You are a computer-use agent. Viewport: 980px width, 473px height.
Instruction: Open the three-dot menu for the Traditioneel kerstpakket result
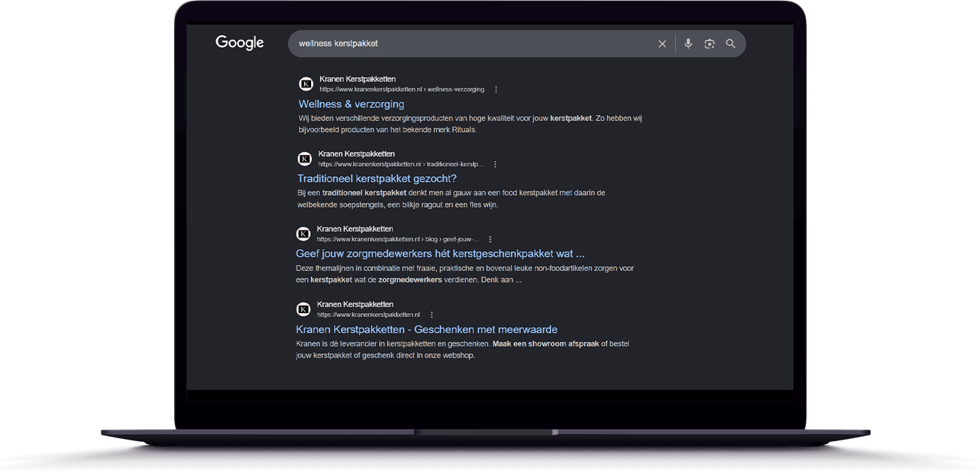[495, 164]
